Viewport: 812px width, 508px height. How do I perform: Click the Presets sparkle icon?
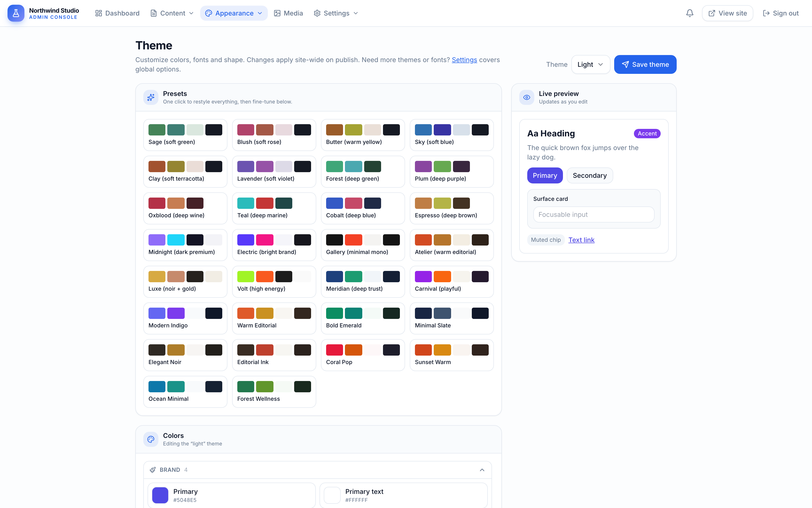tap(151, 97)
